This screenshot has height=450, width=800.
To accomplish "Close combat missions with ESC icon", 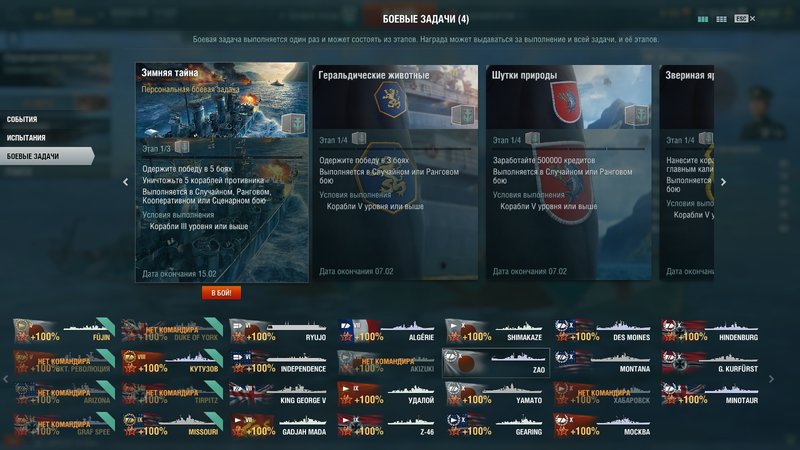I will pos(744,18).
